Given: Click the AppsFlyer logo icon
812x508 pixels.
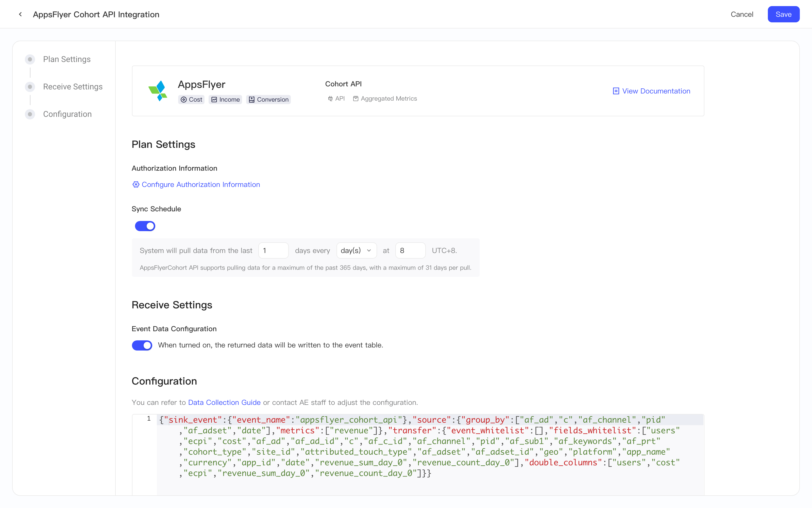Looking at the screenshot, I should [158, 91].
